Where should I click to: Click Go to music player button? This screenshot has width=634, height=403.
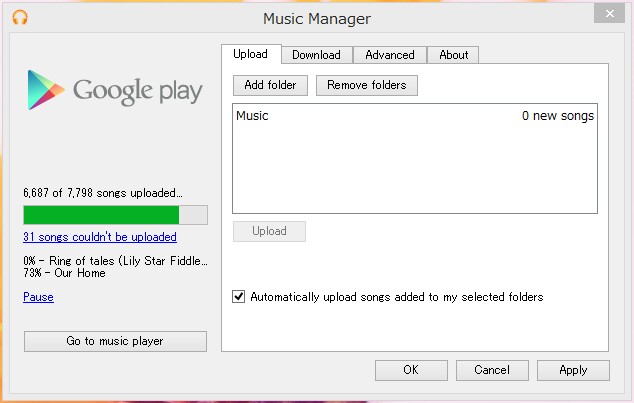[x=115, y=341]
